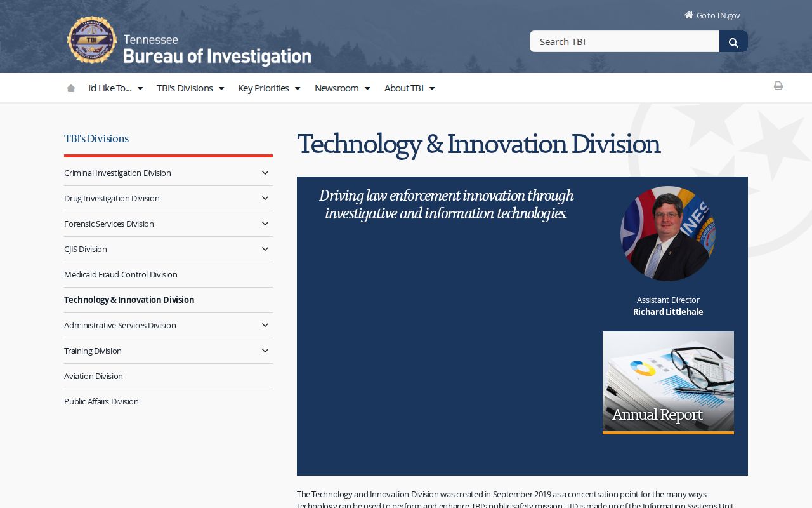Open Administrative Services Division link
This screenshot has height=508, width=812.
[x=120, y=325]
